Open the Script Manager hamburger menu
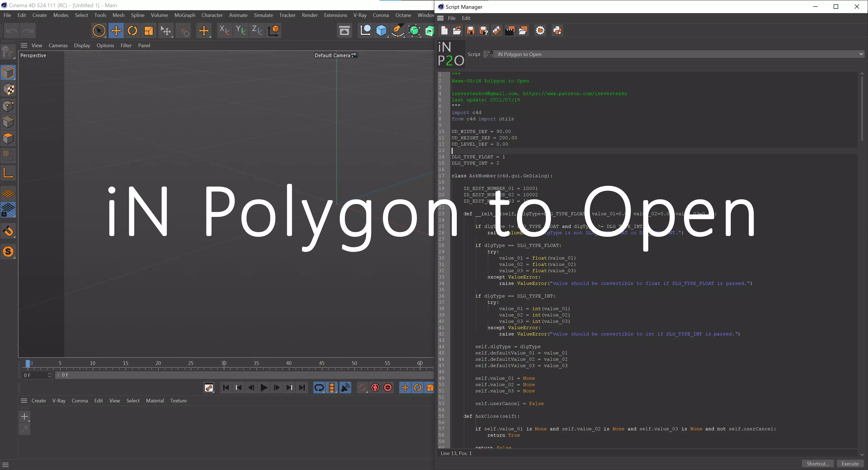Viewport: 868px width, 470px height. tap(440, 18)
